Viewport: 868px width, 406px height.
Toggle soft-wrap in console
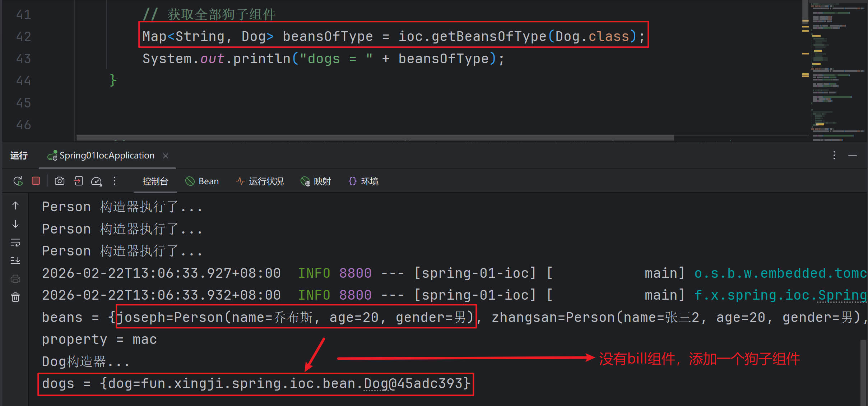click(x=15, y=243)
